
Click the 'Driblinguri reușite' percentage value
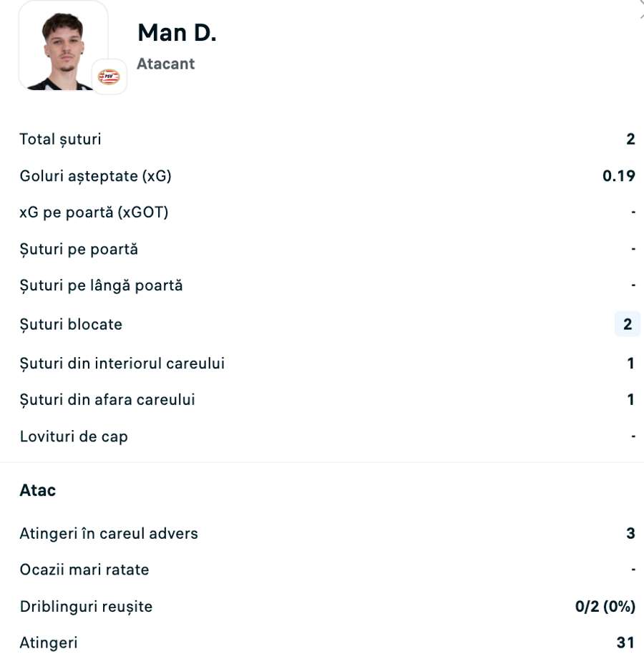pyautogui.click(x=605, y=606)
